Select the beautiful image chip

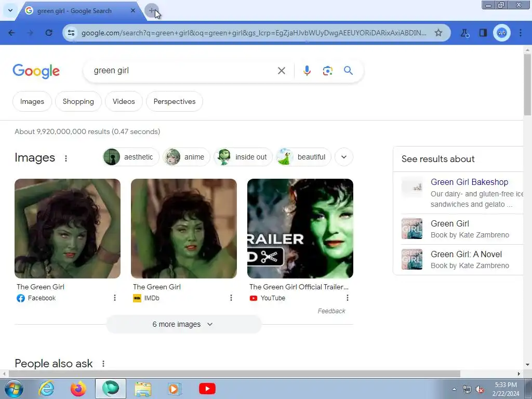pyautogui.click(x=303, y=157)
